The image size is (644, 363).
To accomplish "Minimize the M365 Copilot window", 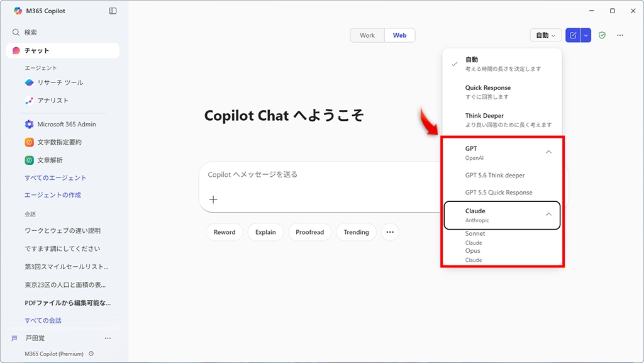I will tap(591, 11).
